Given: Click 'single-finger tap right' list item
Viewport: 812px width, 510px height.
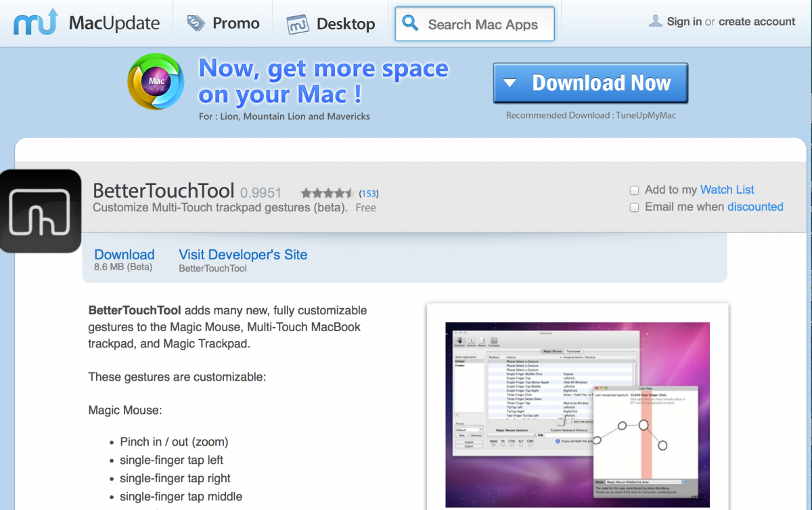Looking at the screenshot, I should (175, 478).
